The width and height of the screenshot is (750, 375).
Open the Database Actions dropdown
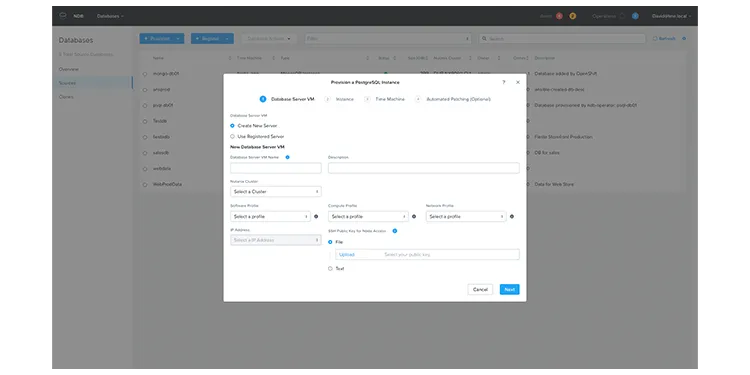pyautogui.click(x=269, y=39)
